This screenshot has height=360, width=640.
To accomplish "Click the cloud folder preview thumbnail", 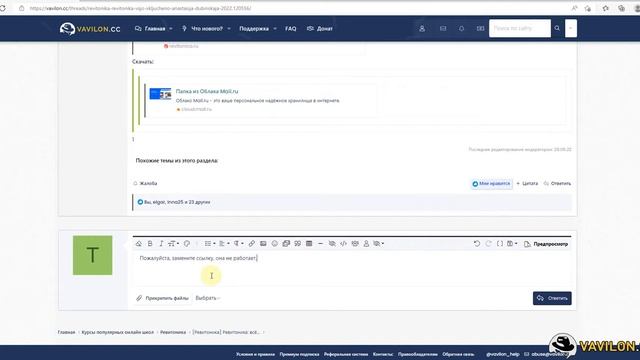I will point(160,94).
